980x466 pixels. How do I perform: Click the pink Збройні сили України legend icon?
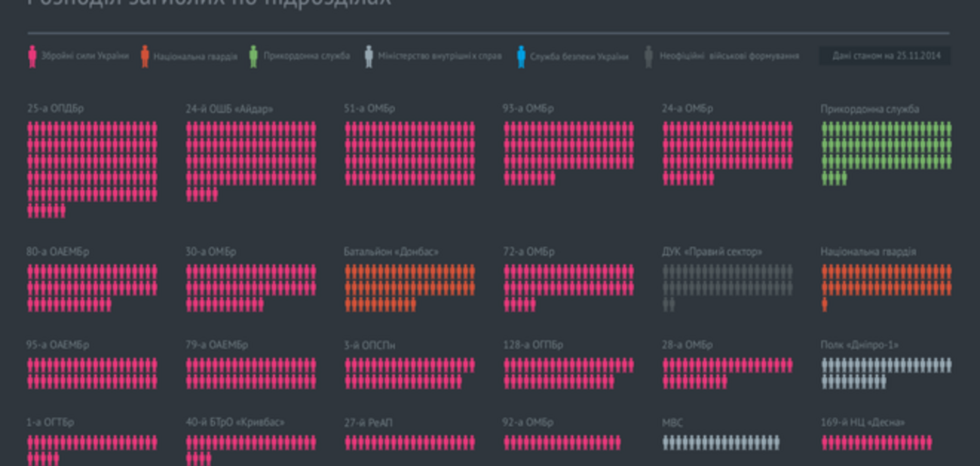pos(32,56)
